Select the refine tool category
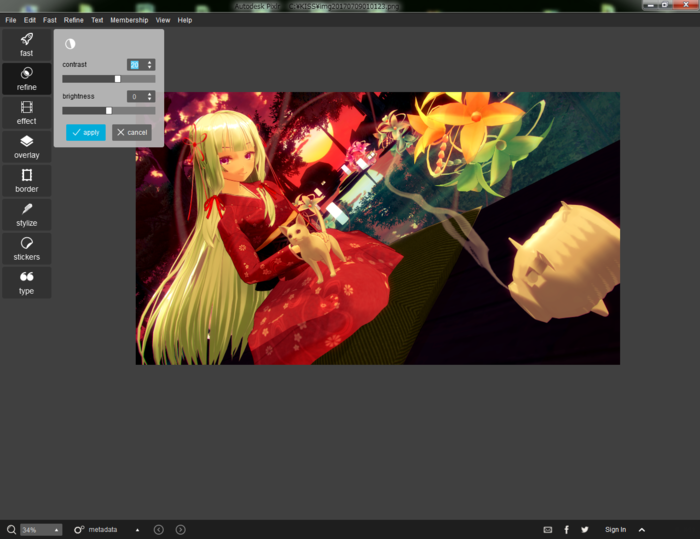 click(x=26, y=79)
